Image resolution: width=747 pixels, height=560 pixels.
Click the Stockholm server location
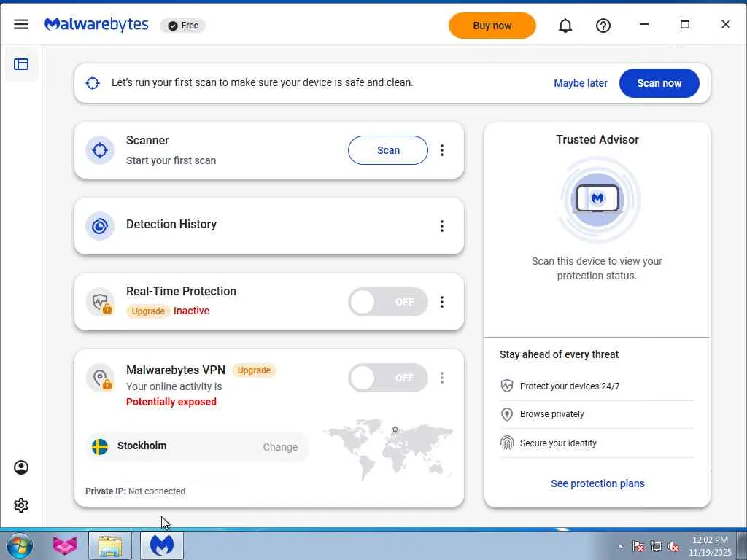(142, 446)
